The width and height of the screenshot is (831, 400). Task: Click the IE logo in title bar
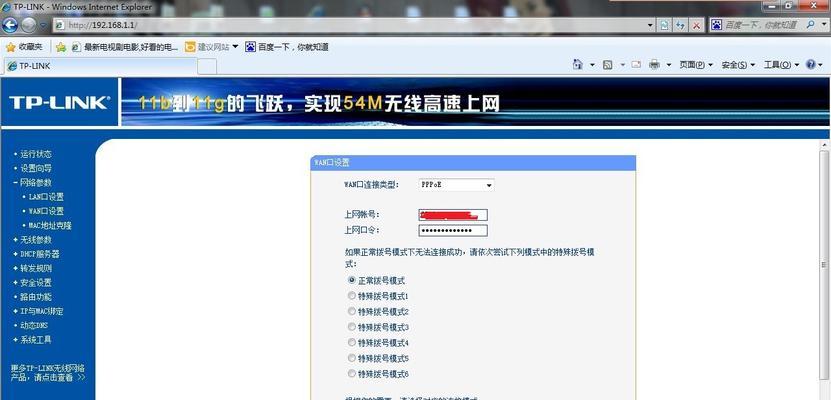pos(6,7)
